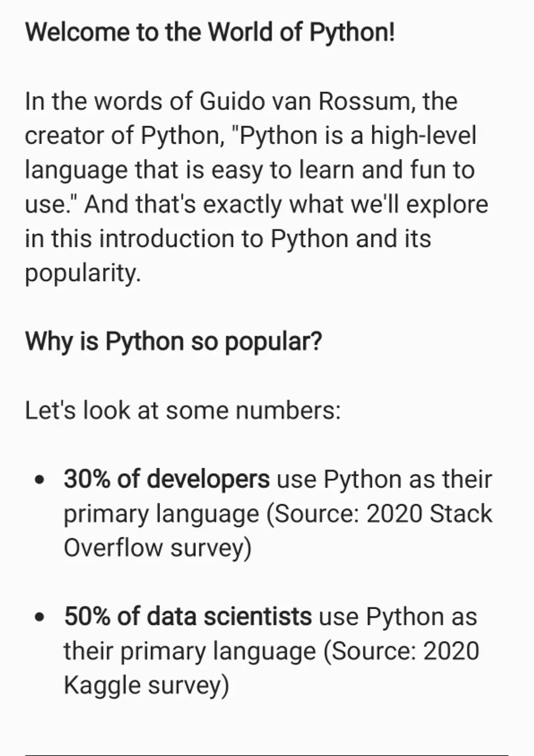Click the word "introduction" in the intro paragraph

(x=166, y=238)
